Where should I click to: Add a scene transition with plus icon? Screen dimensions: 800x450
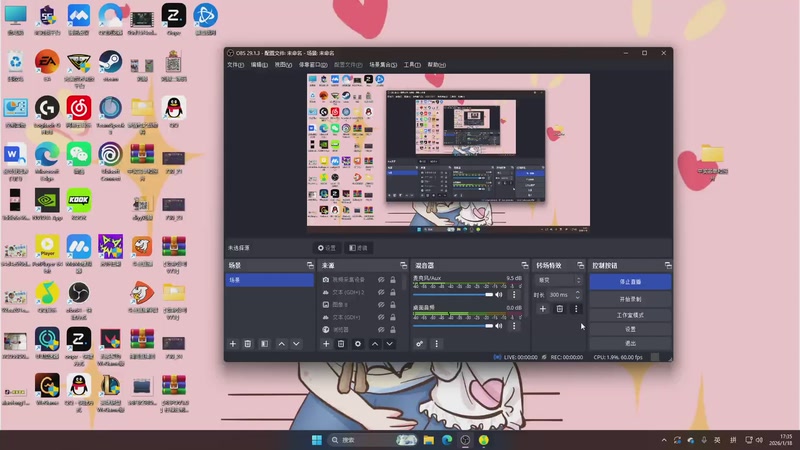tap(543, 309)
